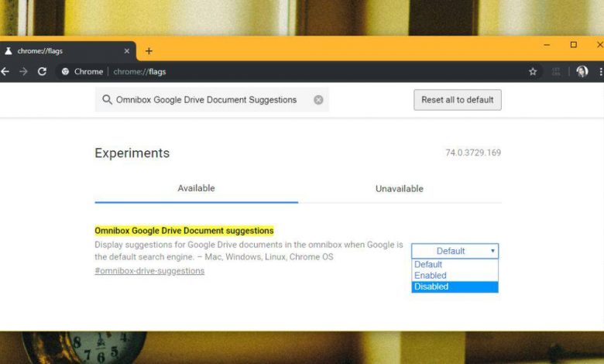Bookmark this page with the star icon
Image resolution: width=604 pixels, height=364 pixels.
[x=533, y=71]
